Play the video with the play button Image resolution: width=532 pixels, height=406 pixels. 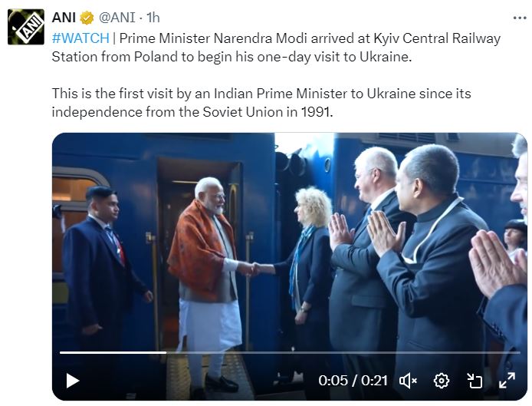[72, 381]
